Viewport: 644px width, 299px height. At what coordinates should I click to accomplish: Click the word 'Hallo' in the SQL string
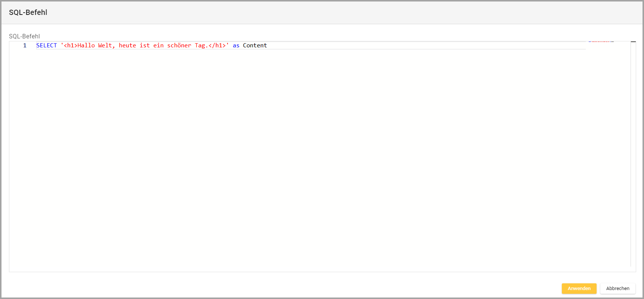pos(86,45)
